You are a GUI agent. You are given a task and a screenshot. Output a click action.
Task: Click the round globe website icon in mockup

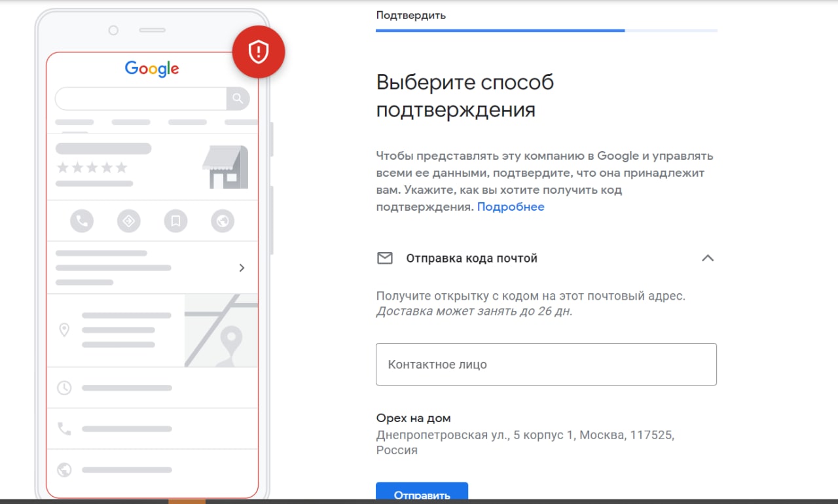223,221
